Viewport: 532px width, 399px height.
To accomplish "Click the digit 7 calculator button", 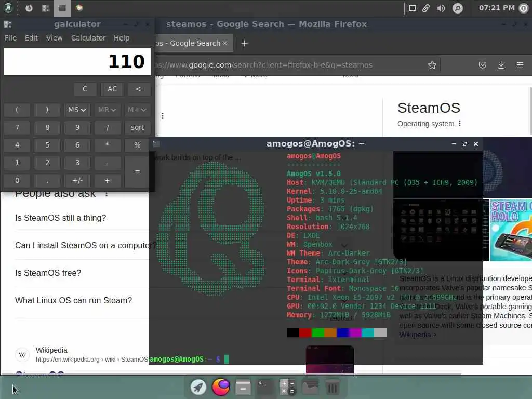I will pyautogui.click(x=17, y=128).
